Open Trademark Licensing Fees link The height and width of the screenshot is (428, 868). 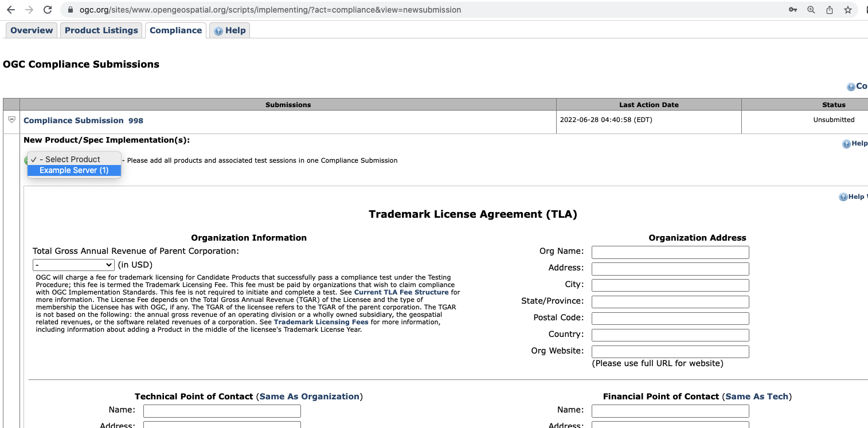tap(321, 322)
